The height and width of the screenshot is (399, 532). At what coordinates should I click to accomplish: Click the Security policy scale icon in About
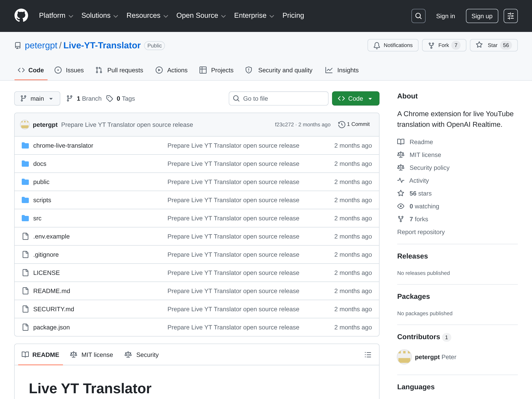click(401, 168)
